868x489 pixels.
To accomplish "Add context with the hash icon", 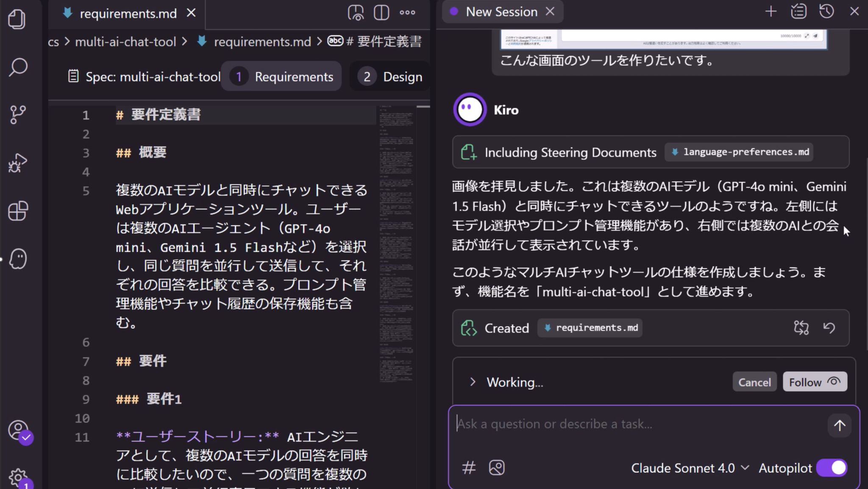I will click(468, 467).
